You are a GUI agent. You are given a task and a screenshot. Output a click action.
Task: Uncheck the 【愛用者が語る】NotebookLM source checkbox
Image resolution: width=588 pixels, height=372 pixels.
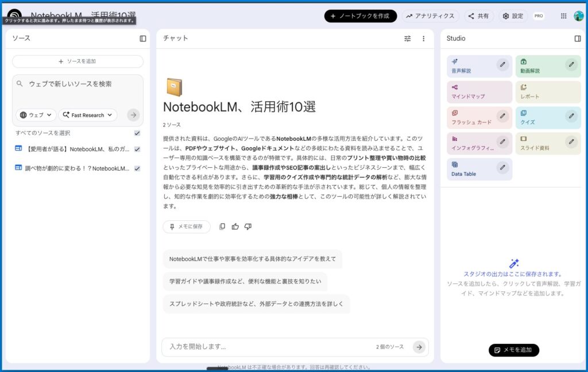point(137,149)
